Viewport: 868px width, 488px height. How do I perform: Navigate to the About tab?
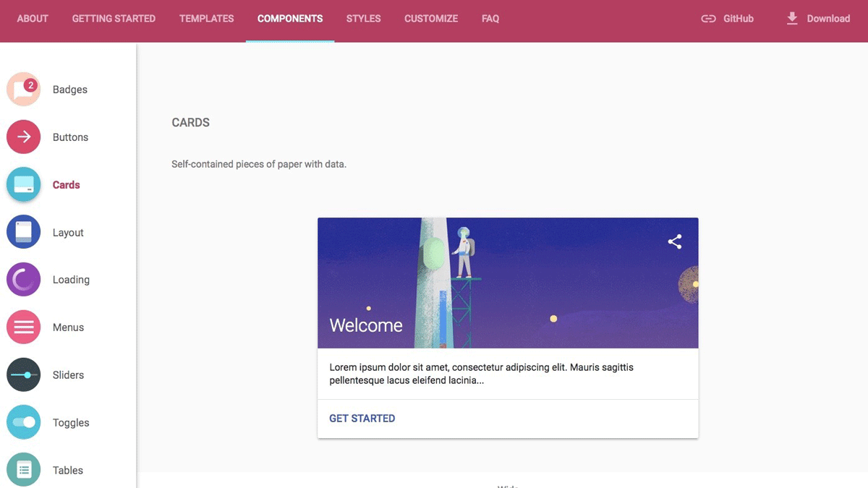coord(33,19)
